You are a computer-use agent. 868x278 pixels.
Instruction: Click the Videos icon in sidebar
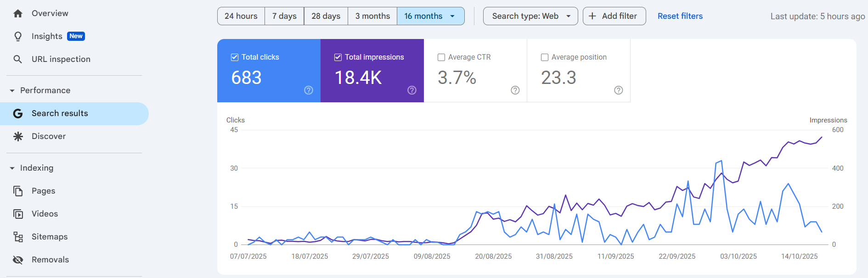(18, 214)
